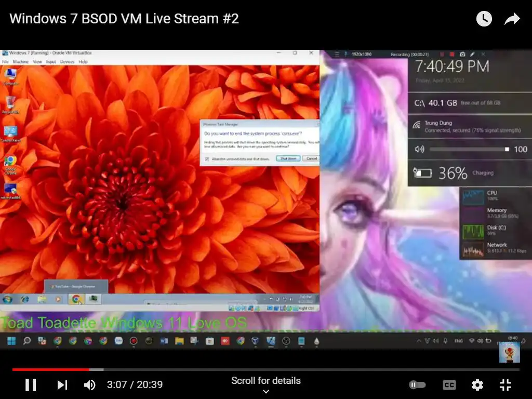Open recorder bar hamburger menu
532x399 pixels.
337,54
